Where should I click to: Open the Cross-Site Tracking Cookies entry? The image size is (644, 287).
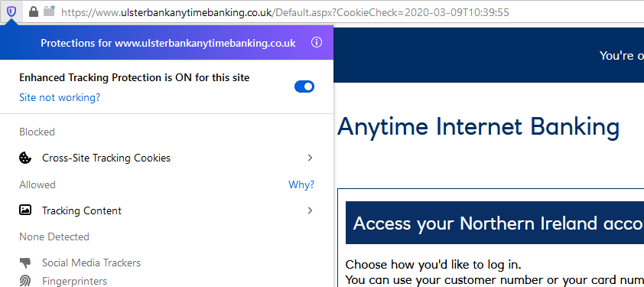tap(167, 158)
